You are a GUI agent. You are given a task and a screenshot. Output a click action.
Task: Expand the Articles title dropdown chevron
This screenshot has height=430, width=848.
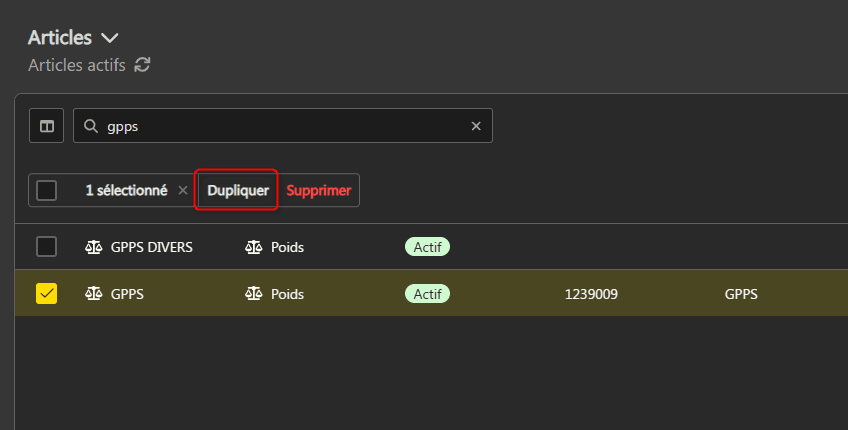110,38
